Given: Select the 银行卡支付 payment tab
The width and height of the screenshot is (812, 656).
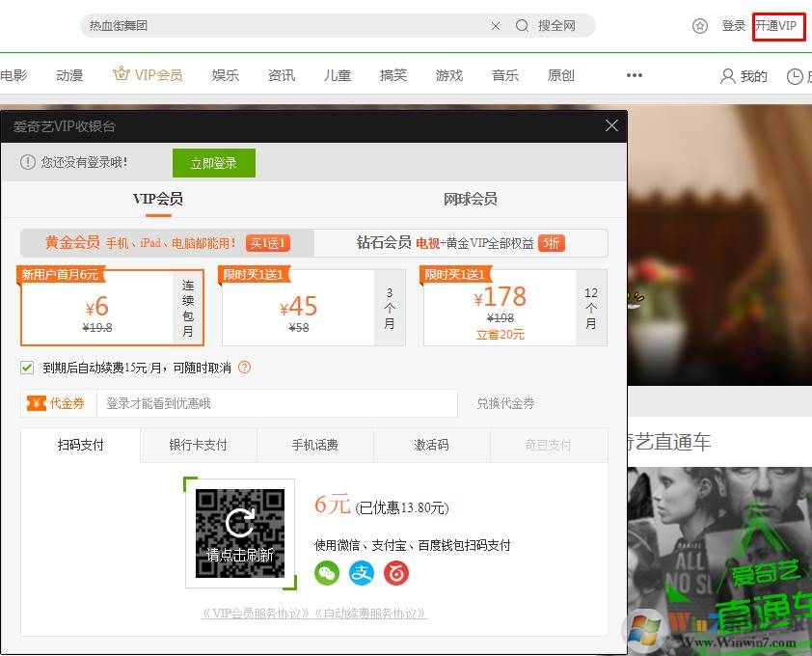Looking at the screenshot, I should [199, 445].
